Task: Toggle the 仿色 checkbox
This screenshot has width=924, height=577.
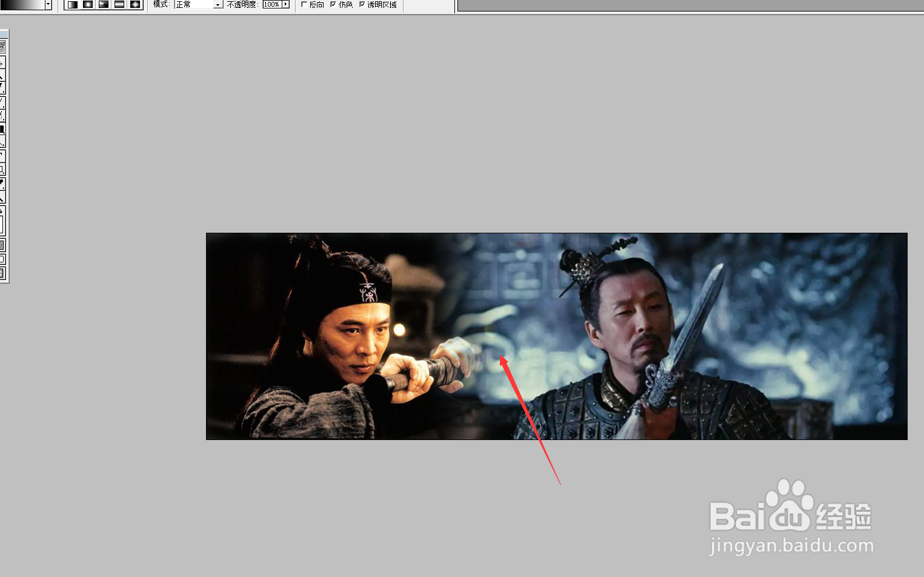Action: click(x=333, y=4)
